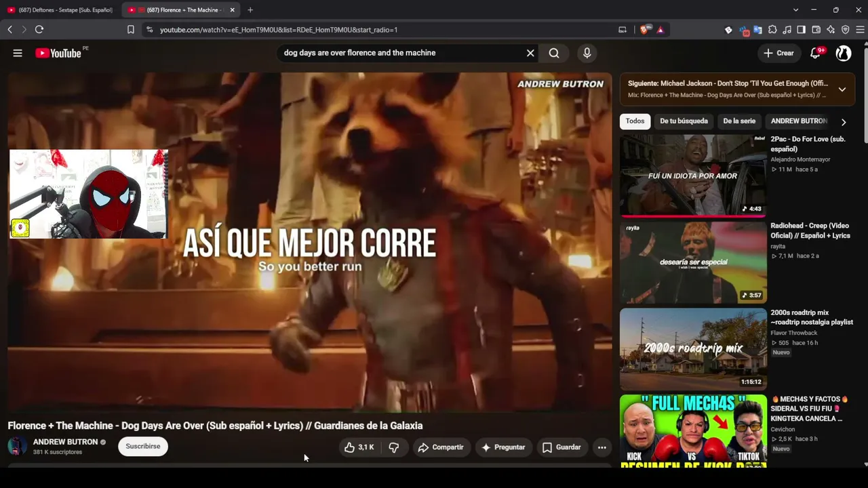The width and height of the screenshot is (868, 488).
Task: Open a new browser tab
Action: pyautogui.click(x=250, y=10)
